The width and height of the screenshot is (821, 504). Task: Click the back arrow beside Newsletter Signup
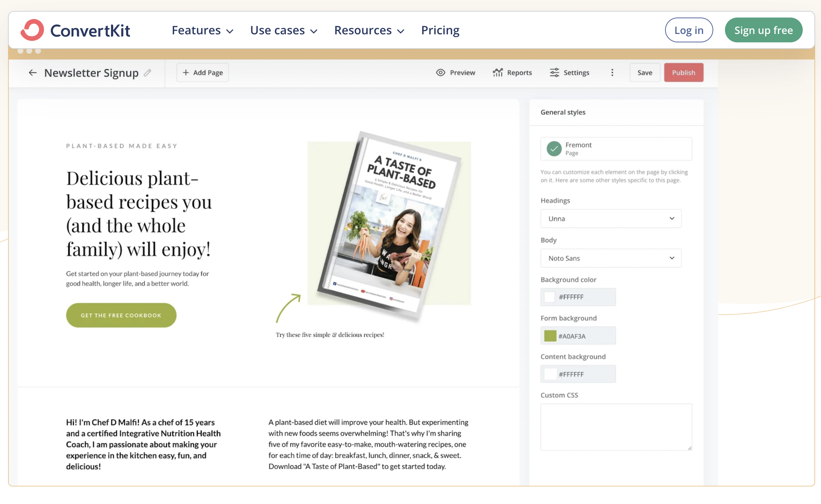tap(33, 73)
